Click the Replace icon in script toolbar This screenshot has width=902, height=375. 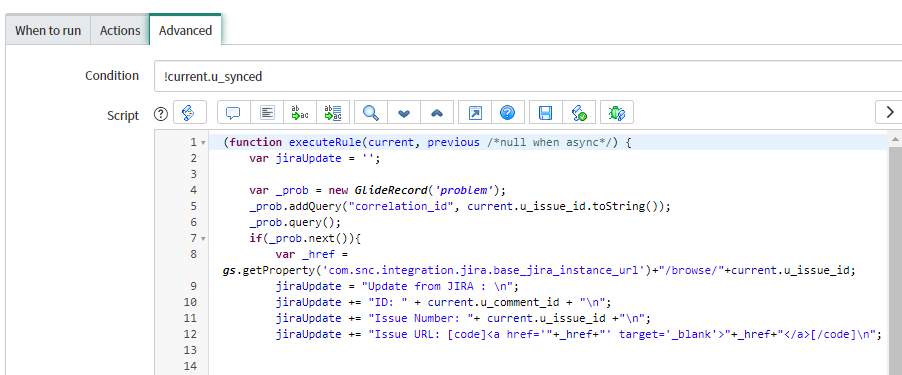pos(300,112)
